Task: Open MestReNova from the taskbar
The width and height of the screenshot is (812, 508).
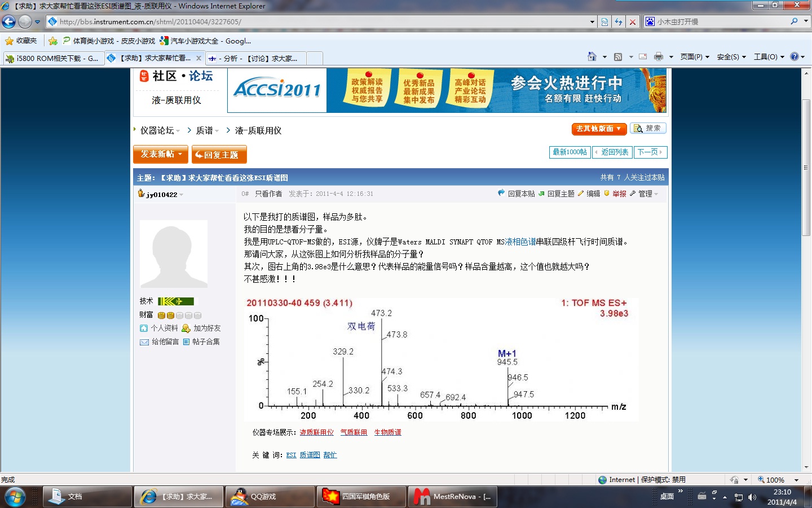Action: pyautogui.click(x=453, y=497)
